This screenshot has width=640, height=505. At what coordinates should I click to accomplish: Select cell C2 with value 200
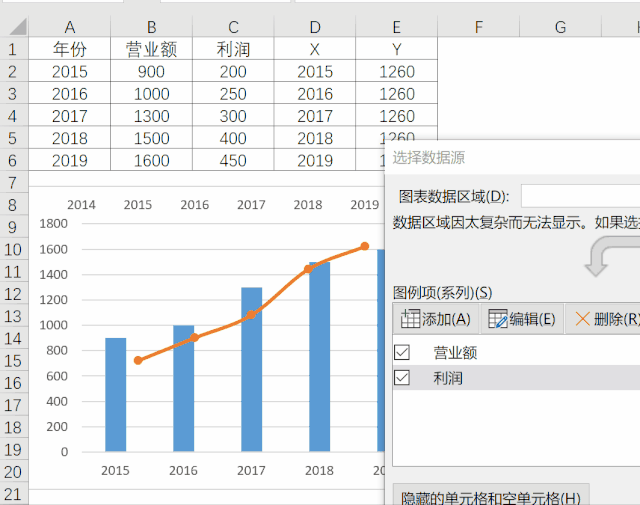click(x=233, y=71)
